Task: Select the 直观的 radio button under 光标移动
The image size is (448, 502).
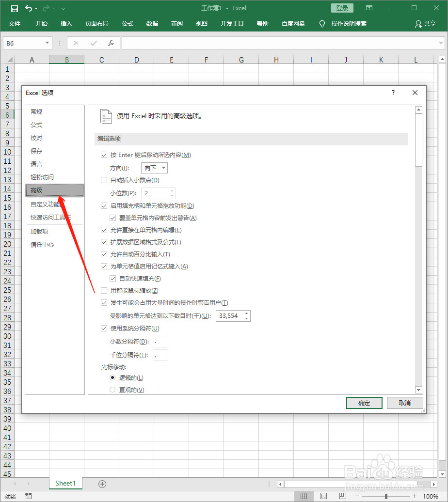Action: click(x=112, y=390)
